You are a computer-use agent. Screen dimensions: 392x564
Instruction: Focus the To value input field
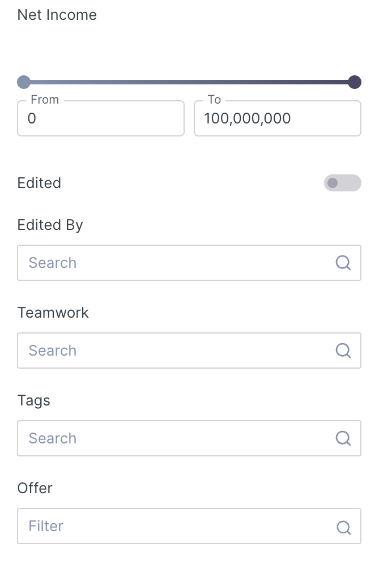(x=277, y=119)
